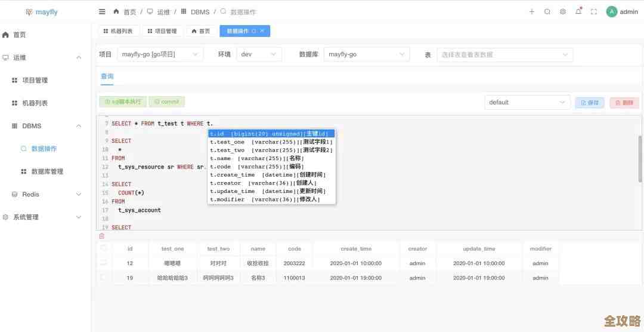Select the 查询 tab
644x332 pixels.
pyautogui.click(x=107, y=76)
